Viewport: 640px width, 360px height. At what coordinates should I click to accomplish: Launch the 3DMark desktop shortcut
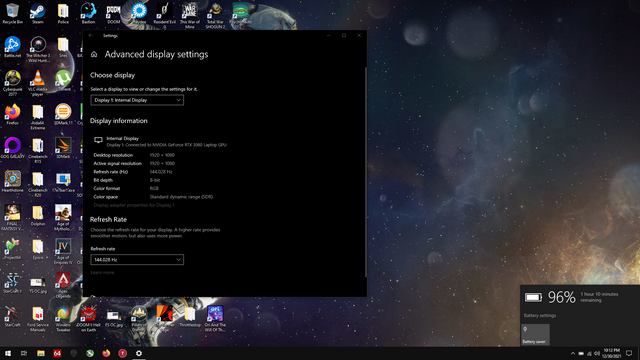point(63,148)
